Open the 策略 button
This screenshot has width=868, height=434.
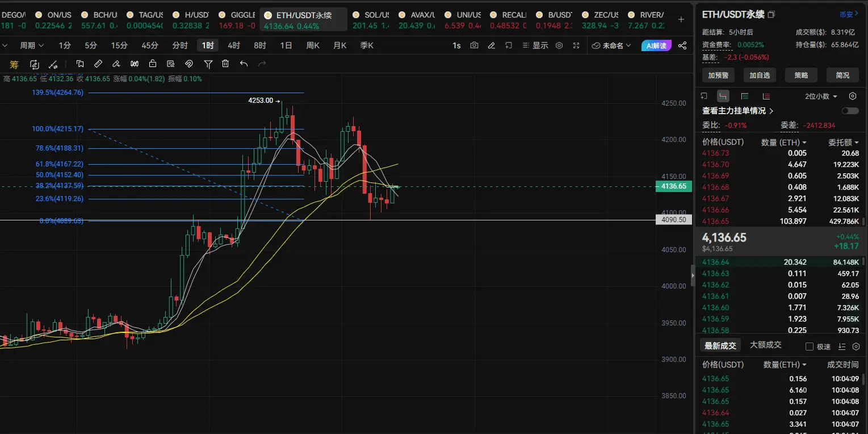coord(801,75)
